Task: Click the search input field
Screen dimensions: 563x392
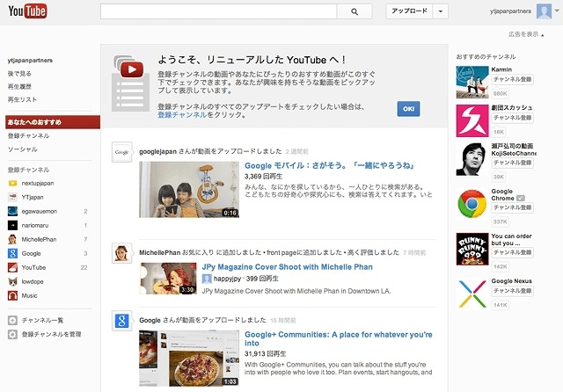Action: pos(219,11)
